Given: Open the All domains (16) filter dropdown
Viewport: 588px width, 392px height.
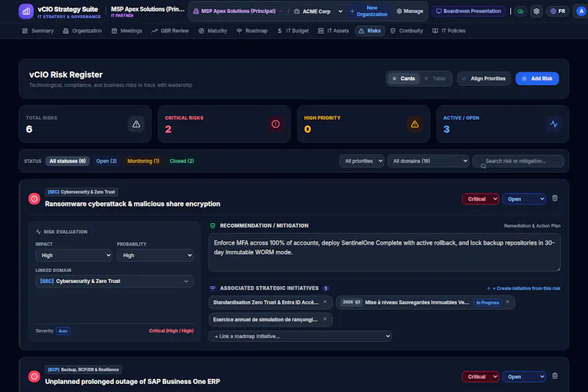Looking at the screenshot, I should click(x=429, y=161).
